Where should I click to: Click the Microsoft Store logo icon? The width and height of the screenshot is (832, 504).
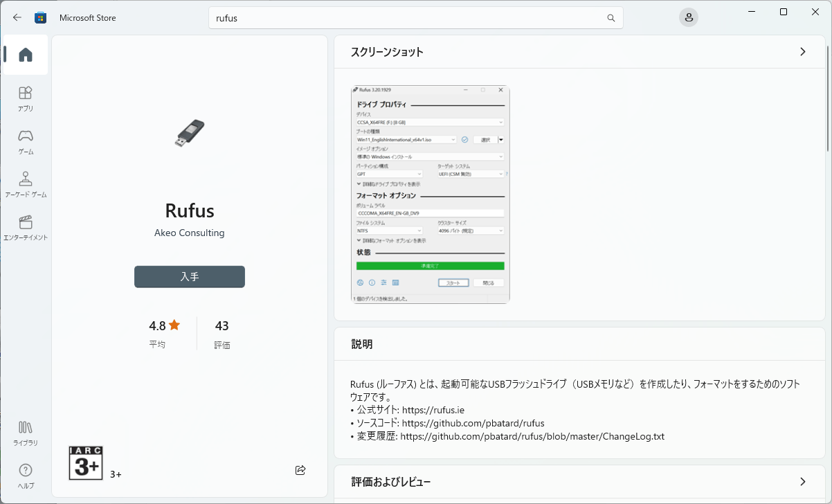(x=41, y=17)
